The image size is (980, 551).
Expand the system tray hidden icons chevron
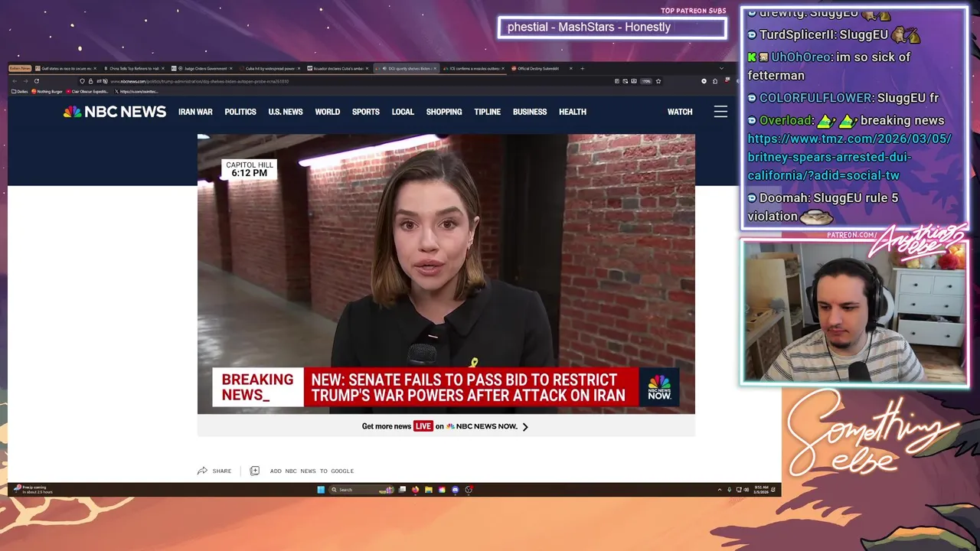[720, 490]
